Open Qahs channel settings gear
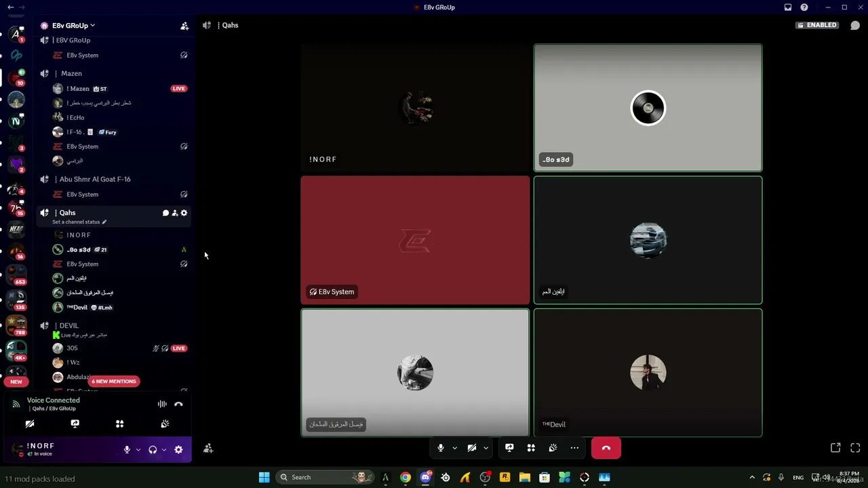Image resolution: width=868 pixels, height=488 pixels. (184, 213)
